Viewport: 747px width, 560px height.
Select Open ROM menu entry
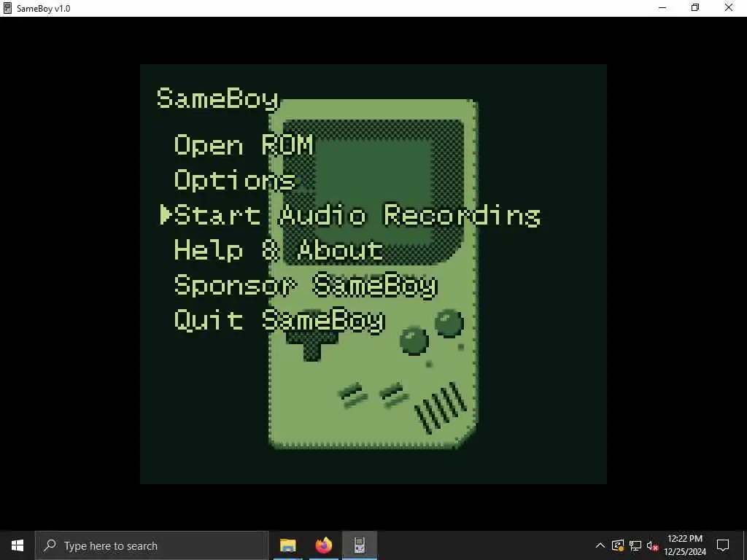(x=244, y=145)
